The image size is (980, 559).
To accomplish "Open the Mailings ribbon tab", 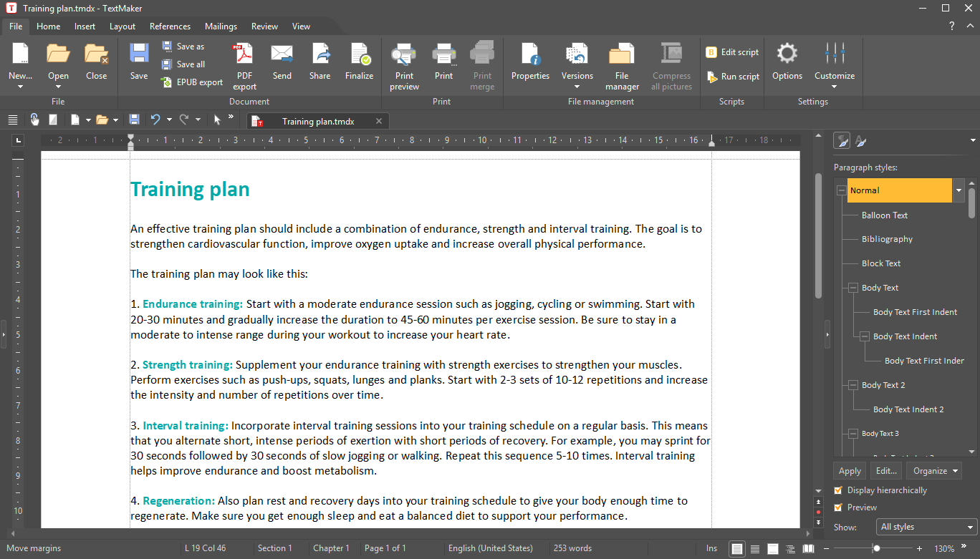I will 221,26.
